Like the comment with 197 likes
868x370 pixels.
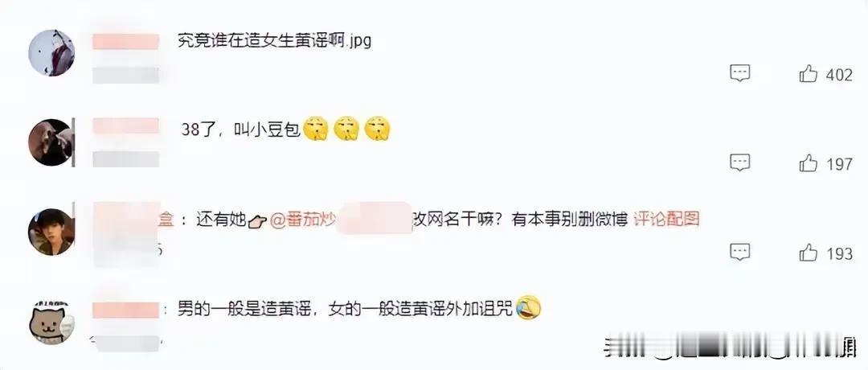[x=809, y=163]
